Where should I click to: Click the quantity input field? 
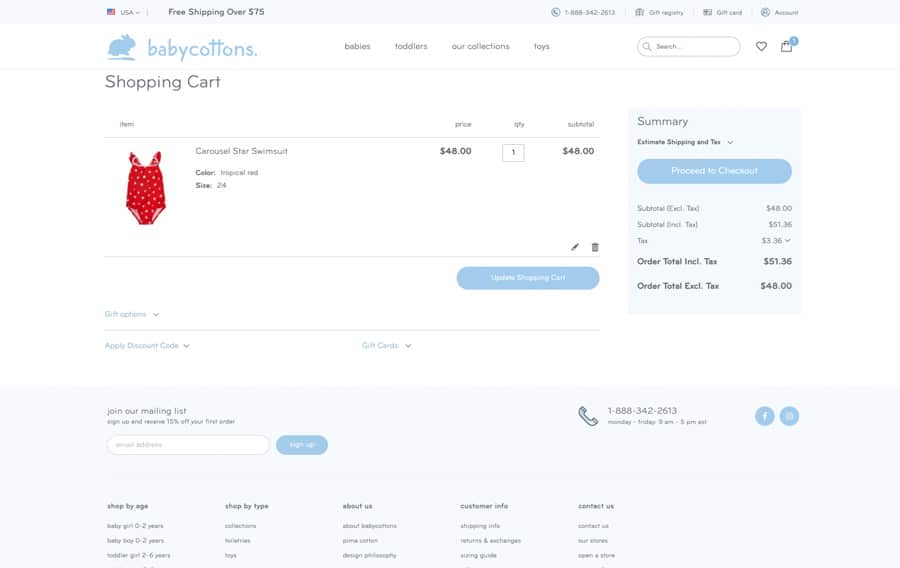tap(513, 153)
